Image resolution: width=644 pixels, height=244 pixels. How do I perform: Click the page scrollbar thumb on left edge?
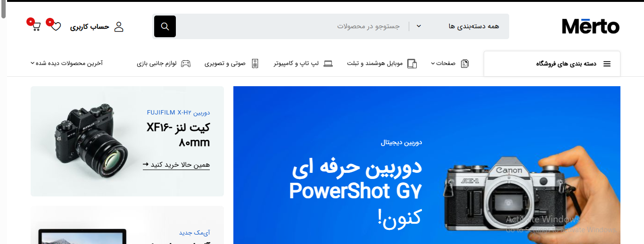pos(3,9)
